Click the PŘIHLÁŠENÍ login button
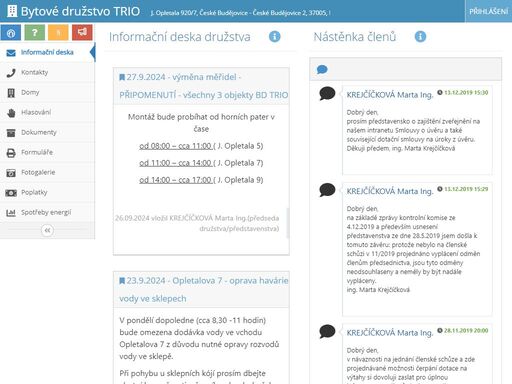 [x=488, y=11]
